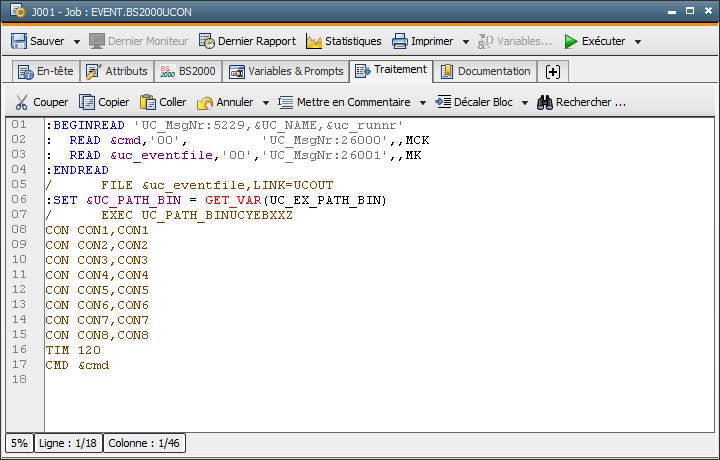This screenshot has width=720, height=460.
Task: Click the CON CON4,CON4 line
Action: pyautogui.click(x=97, y=275)
